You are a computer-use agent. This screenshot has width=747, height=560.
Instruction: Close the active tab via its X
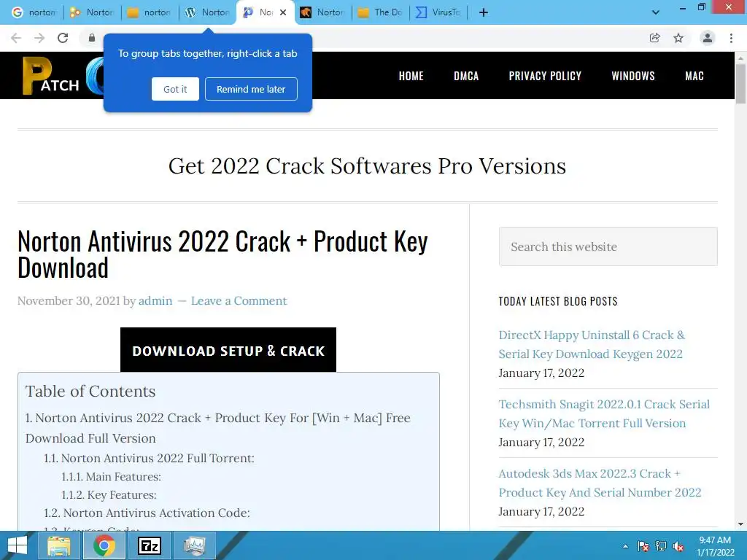[283, 12]
